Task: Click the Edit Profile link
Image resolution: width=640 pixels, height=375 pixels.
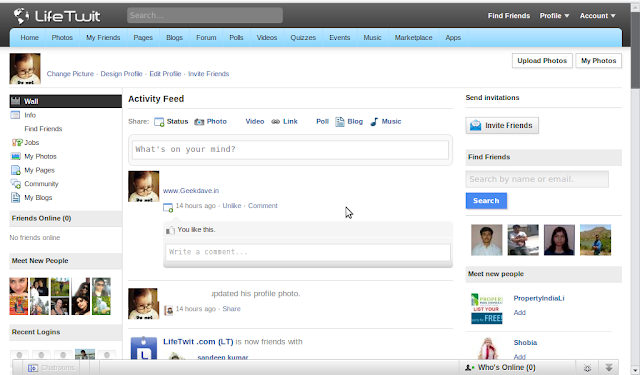Action: click(x=165, y=74)
